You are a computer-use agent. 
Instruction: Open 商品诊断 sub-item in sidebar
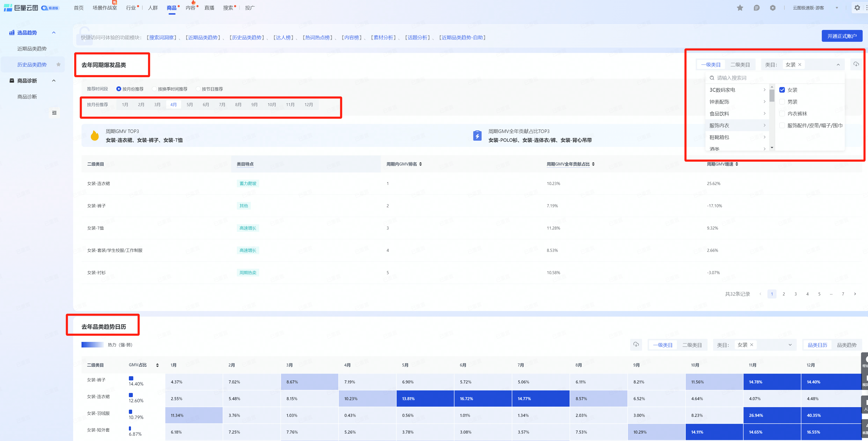click(x=27, y=97)
